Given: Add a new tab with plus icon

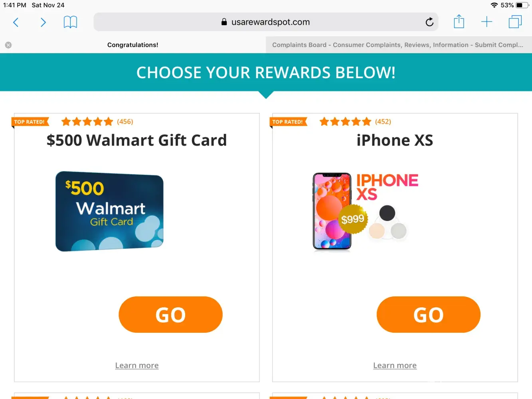Looking at the screenshot, I should (487, 22).
